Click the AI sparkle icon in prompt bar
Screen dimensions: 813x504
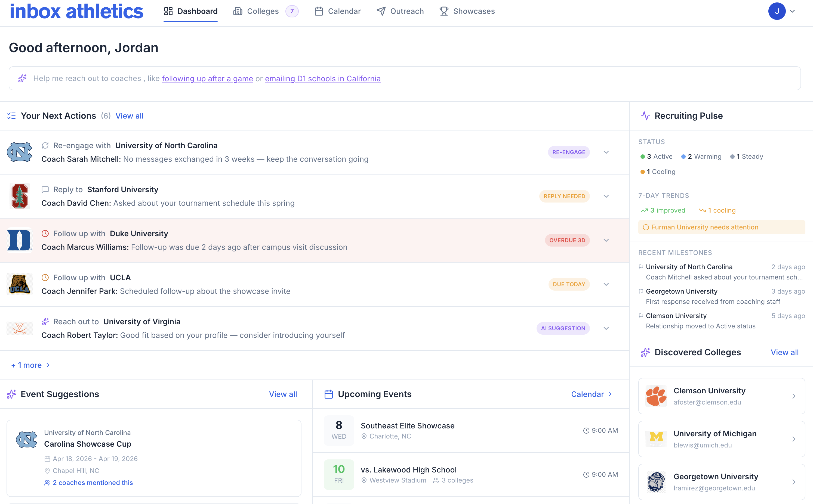click(22, 78)
